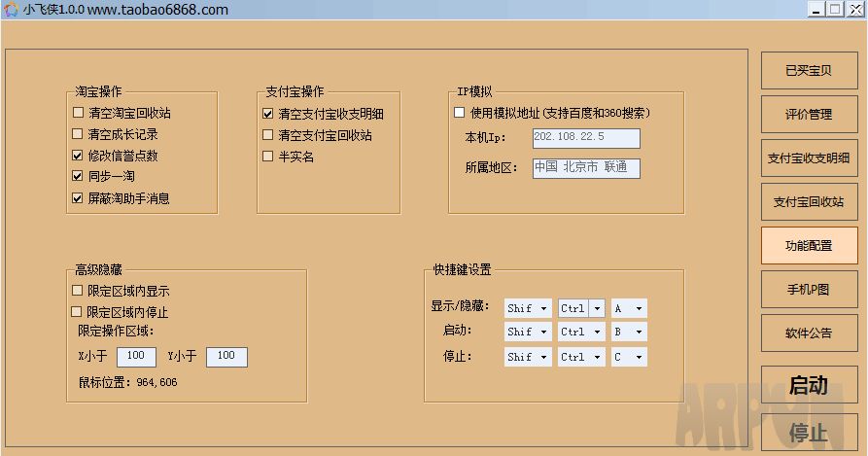Select the 功能配置 tab
This screenshot has width=868, height=456.
click(x=810, y=245)
